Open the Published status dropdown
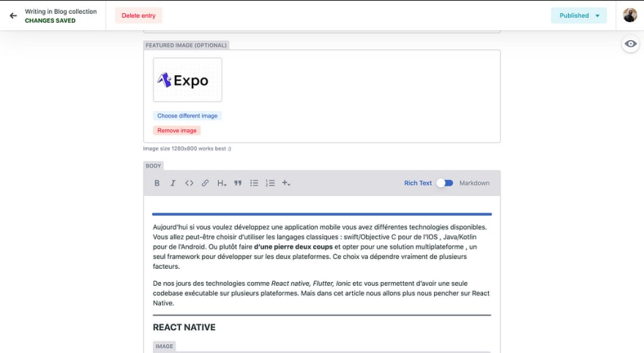Viewport: 644px width, 353px height. point(579,15)
